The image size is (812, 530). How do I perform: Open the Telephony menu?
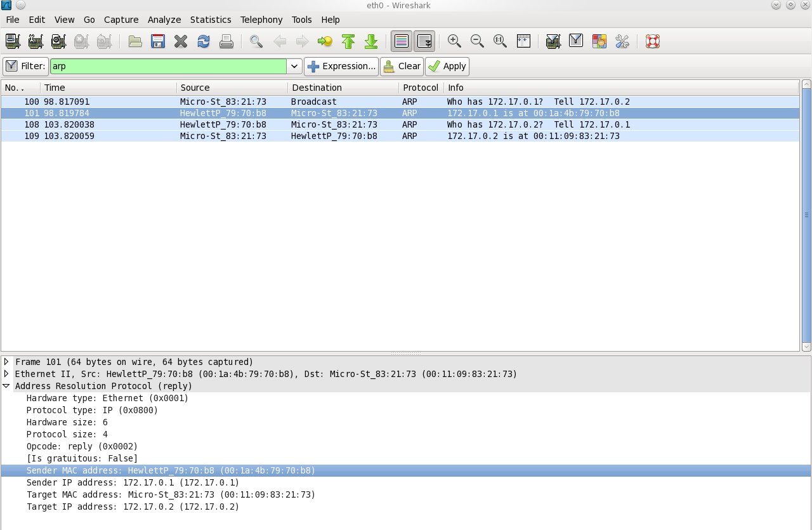pos(261,20)
